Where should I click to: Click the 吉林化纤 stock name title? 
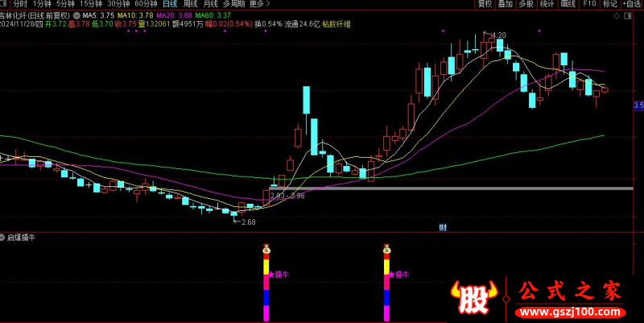pyautogui.click(x=14, y=15)
